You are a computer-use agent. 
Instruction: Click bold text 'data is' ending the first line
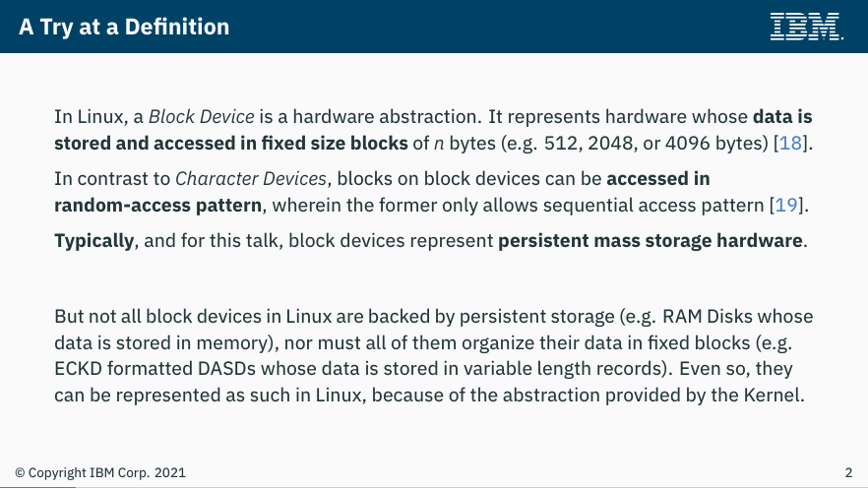point(782,117)
